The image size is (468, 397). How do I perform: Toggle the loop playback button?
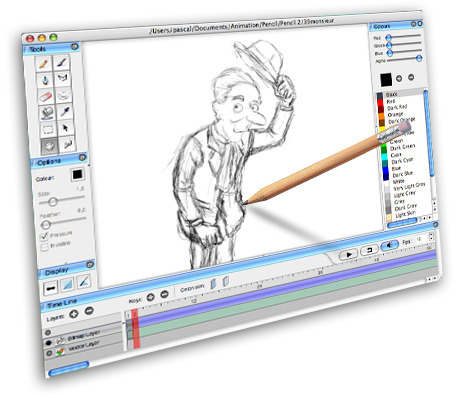coord(369,250)
